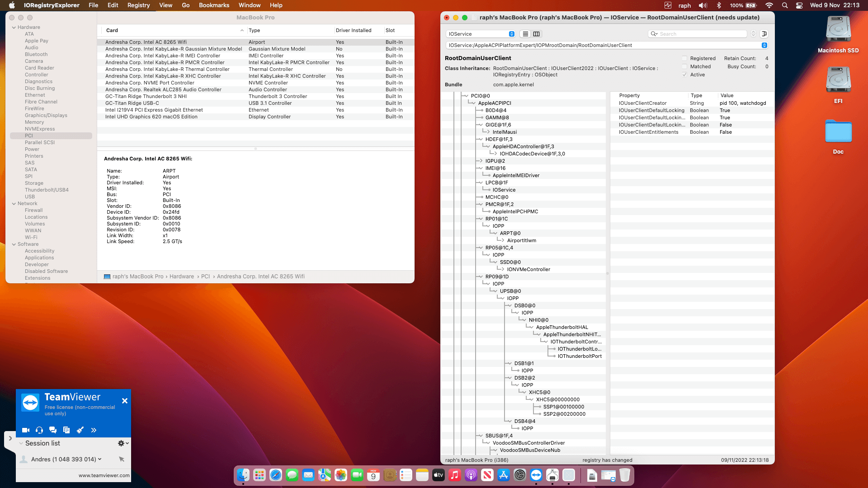The width and height of the screenshot is (868, 488).
Task: Open System Information from the Dock
Action: tap(552, 475)
